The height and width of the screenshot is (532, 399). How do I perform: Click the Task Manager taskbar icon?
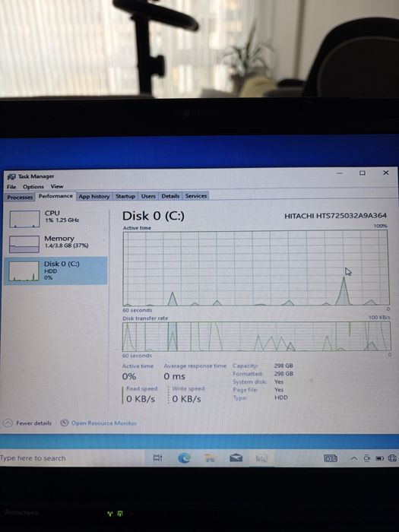[x=261, y=458]
